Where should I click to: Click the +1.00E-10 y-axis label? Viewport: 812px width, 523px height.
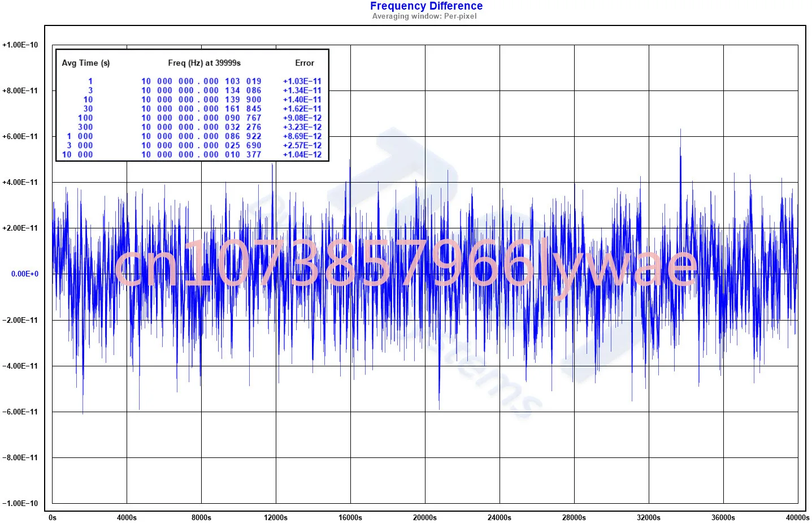(20, 45)
